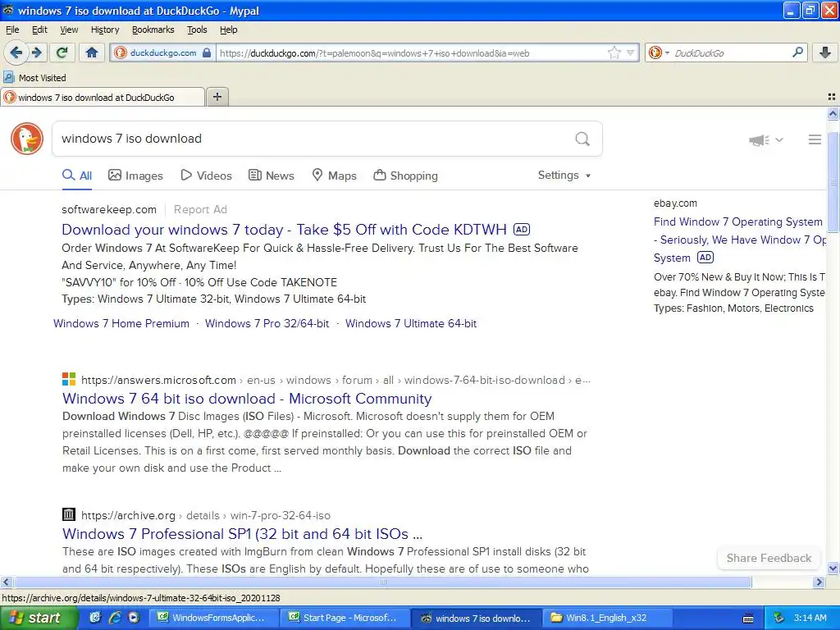This screenshot has height=630, width=840.
Task: Switch to the News results tab
Action: (x=271, y=176)
